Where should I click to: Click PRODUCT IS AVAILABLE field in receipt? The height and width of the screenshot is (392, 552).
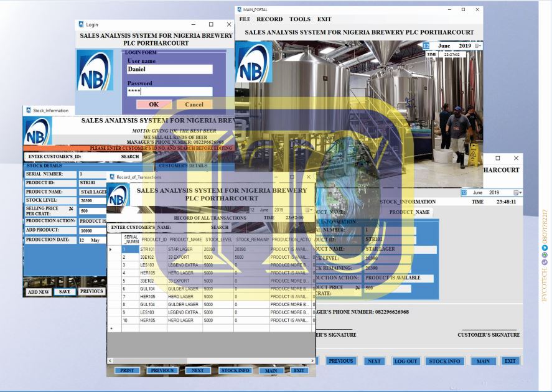tap(398, 278)
